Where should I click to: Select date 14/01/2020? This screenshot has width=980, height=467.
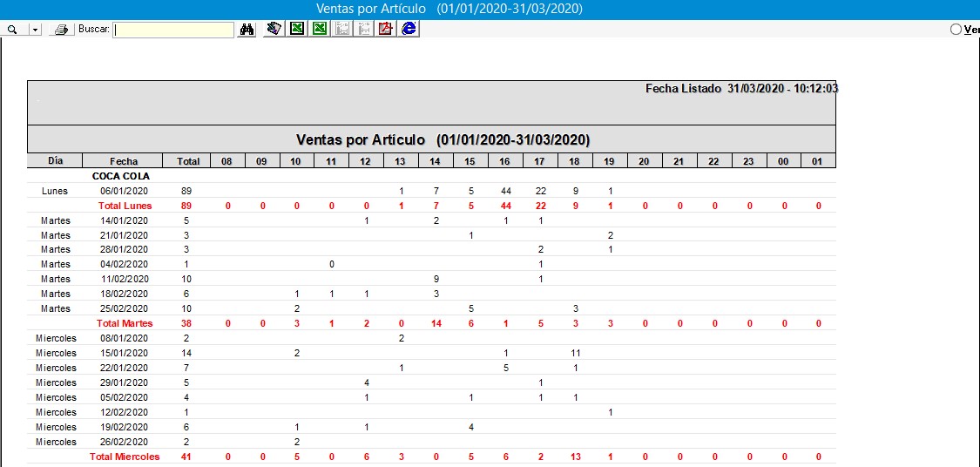click(x=125, y=220)
